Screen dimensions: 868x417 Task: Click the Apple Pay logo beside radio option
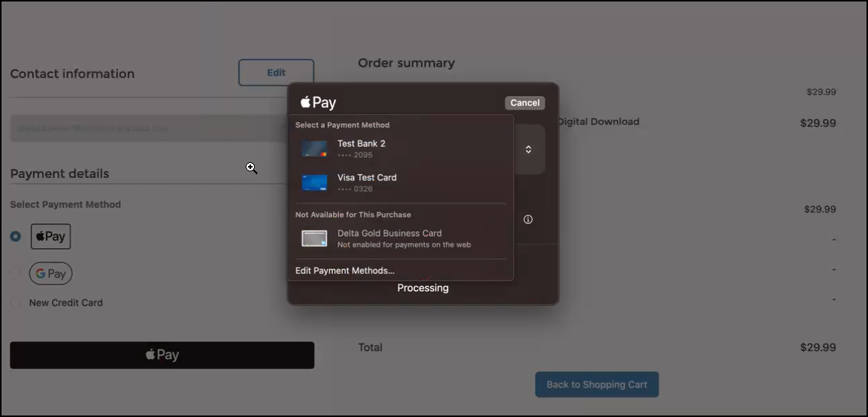pos(50,236)
